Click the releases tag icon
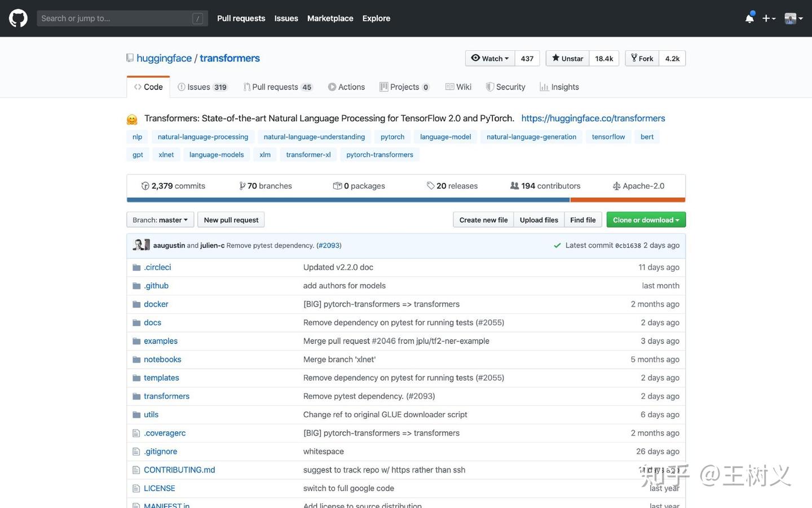 [430, 186]
